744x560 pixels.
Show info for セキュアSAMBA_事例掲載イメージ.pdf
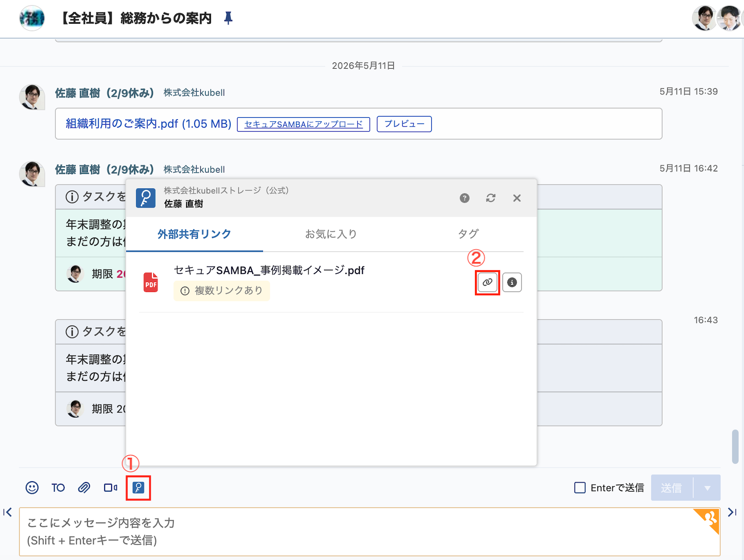pos(512,282)
